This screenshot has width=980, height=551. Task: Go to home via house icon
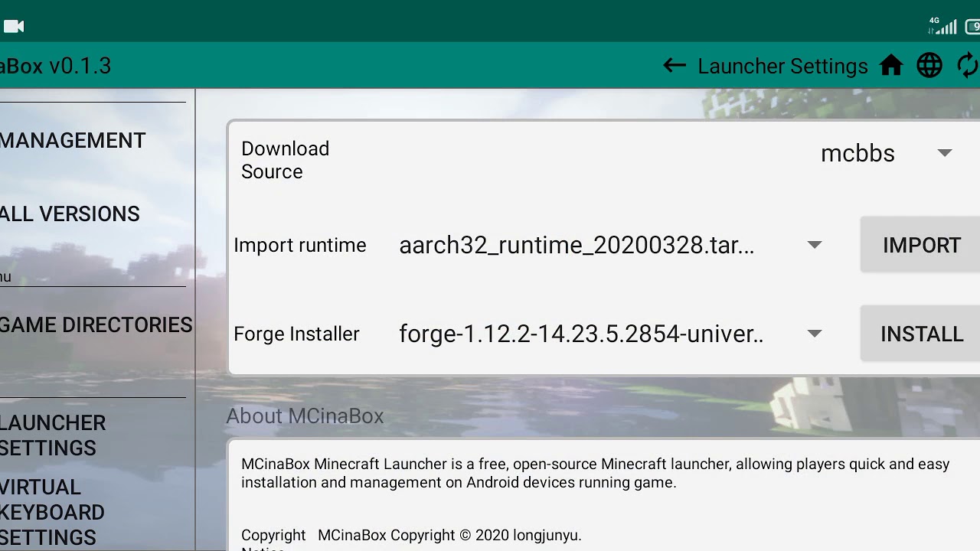(x=891, y=66)
